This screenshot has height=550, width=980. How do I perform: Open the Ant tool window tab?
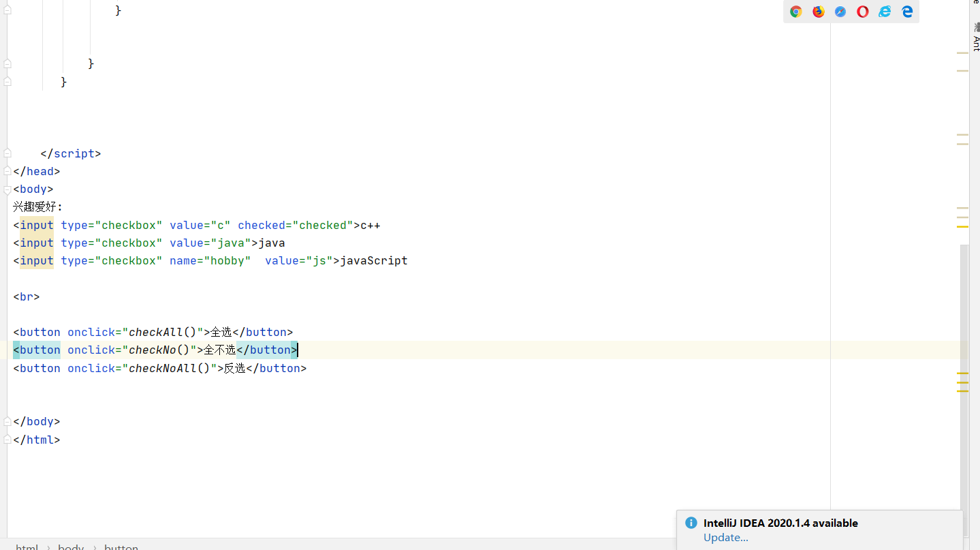(976, 37)
